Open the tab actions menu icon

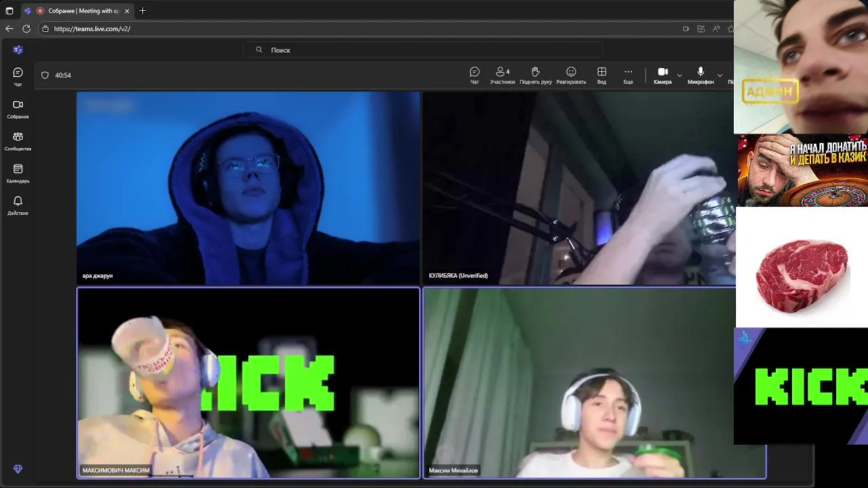pyautogui.click(x=9, y=11)
